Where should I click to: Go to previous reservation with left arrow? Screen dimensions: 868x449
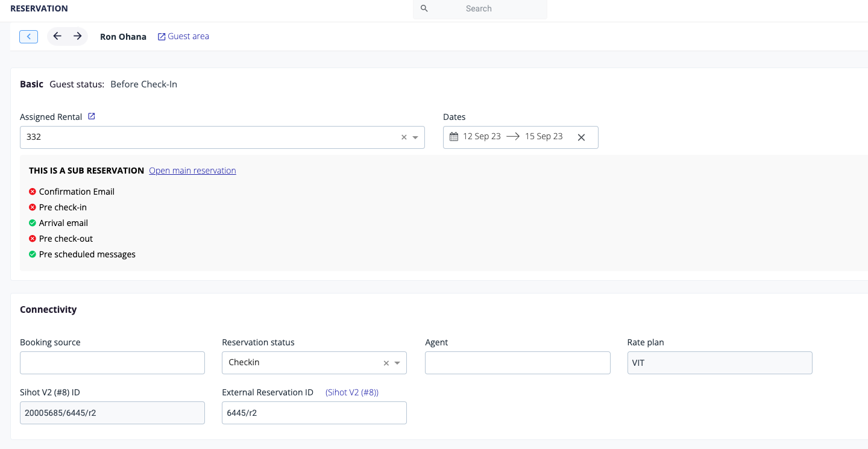click(x=57, y=36)
